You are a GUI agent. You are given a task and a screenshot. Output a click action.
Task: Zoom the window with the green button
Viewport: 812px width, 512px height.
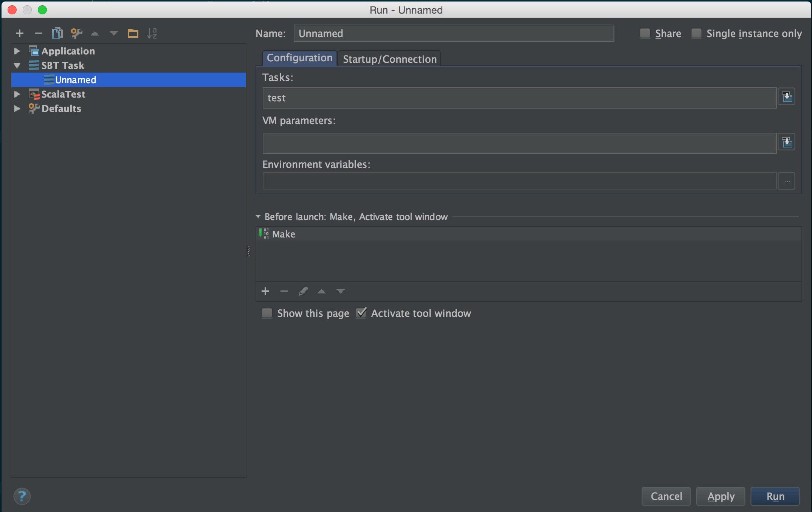[42, 10]
